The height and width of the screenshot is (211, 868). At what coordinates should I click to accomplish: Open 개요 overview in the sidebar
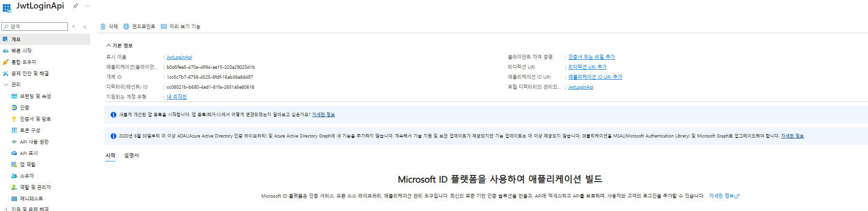pos(45,39)
